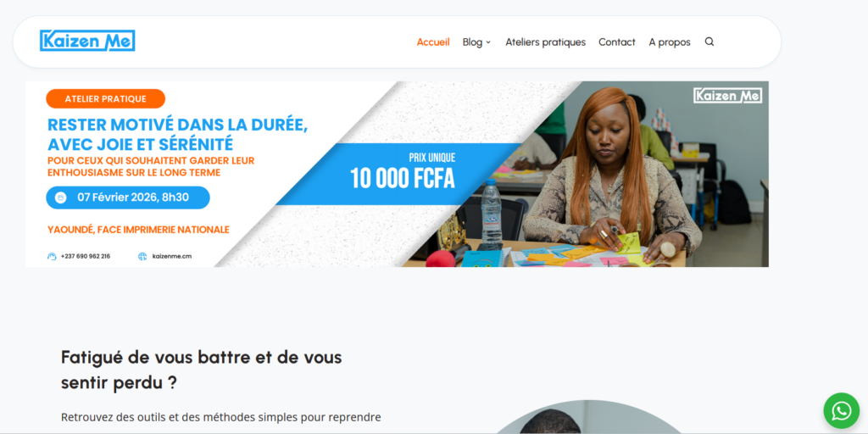Go to the Accueil menu item
Screen dimensions: 868x434
pos(433,42)
